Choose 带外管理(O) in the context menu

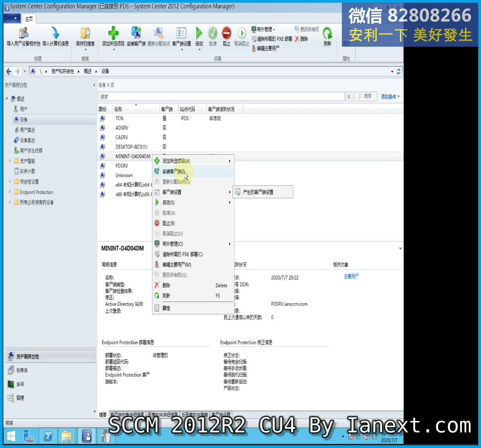193,244
